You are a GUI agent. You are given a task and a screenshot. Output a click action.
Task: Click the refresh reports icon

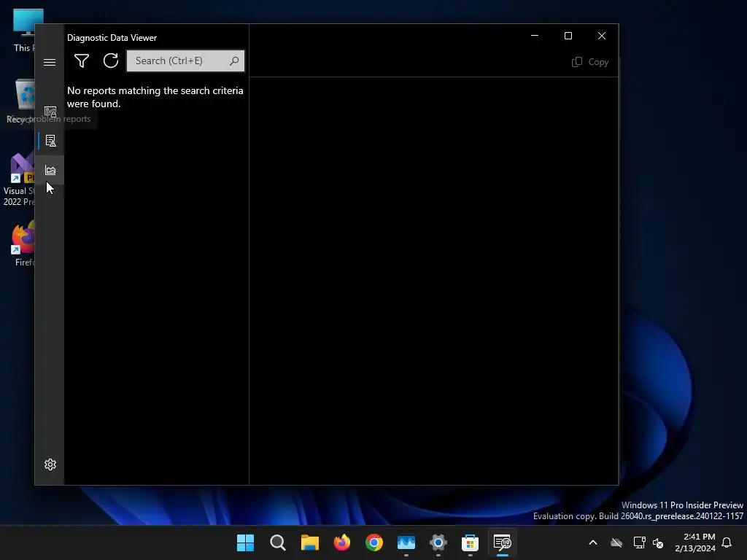111,61
